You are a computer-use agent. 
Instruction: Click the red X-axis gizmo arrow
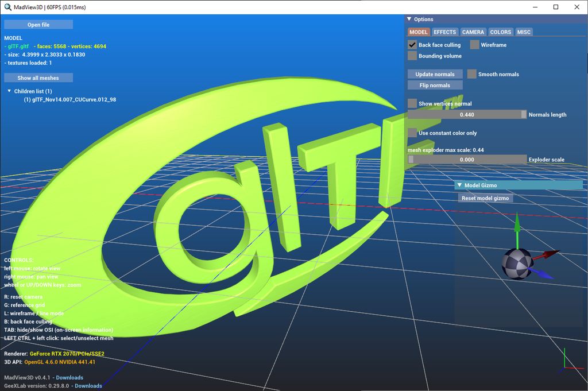pos(546,255)
